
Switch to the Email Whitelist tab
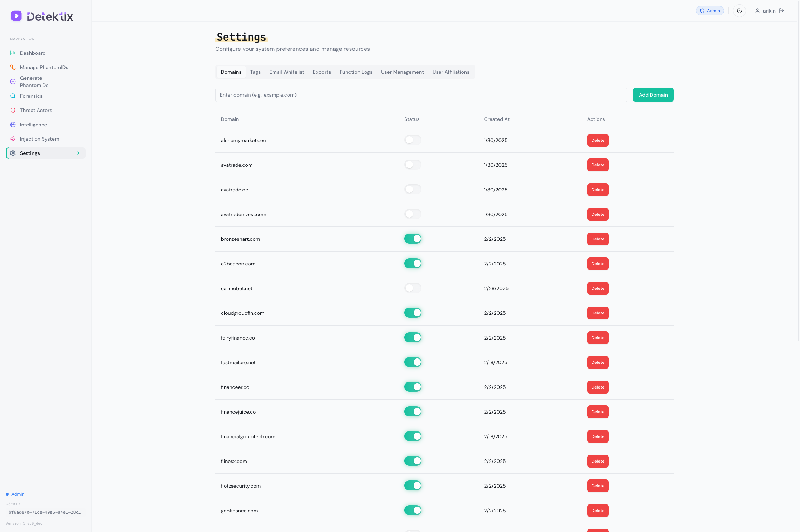click(x=286, y=72)
